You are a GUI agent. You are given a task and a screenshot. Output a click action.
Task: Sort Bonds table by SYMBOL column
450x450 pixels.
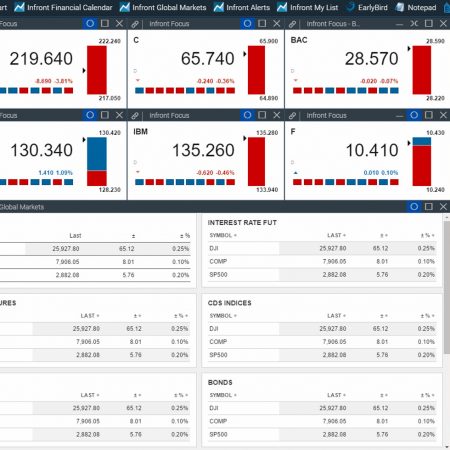pos(223,395)
